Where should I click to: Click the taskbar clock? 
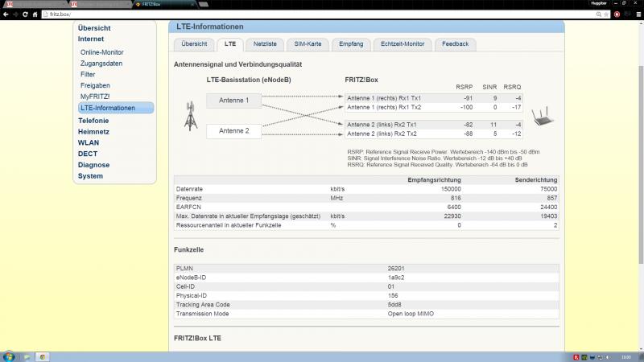tap(626, 357)
